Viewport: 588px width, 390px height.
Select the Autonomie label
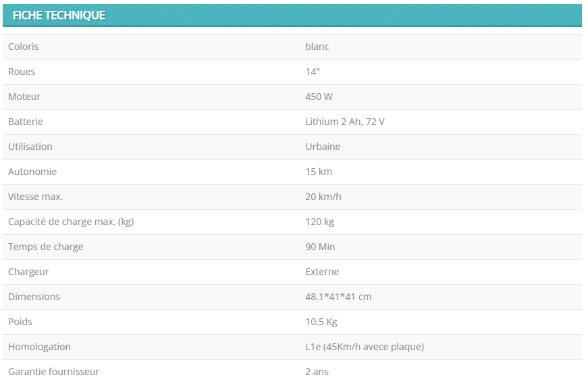[x=32, y=172]
